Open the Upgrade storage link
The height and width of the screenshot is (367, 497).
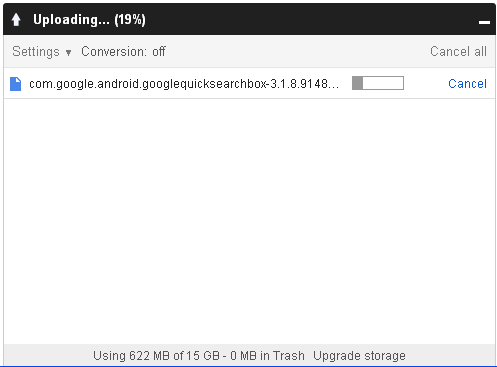(x=359, y=356)
